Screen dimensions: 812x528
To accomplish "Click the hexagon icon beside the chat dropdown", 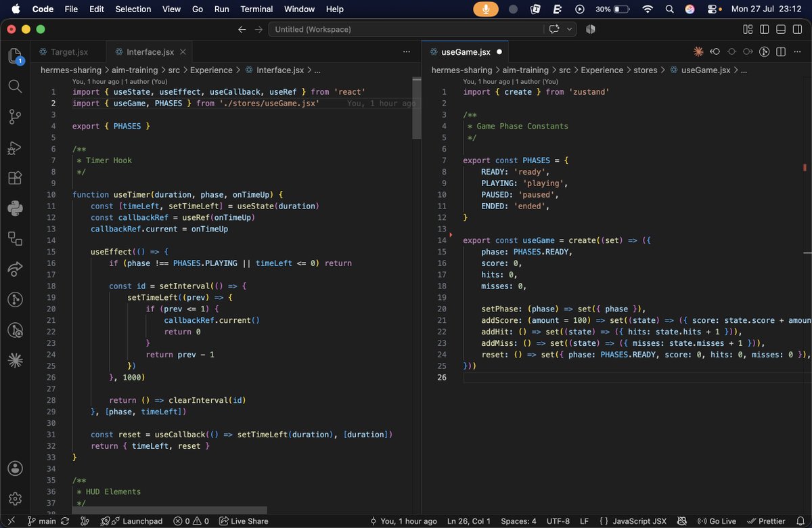I will 590,29.
